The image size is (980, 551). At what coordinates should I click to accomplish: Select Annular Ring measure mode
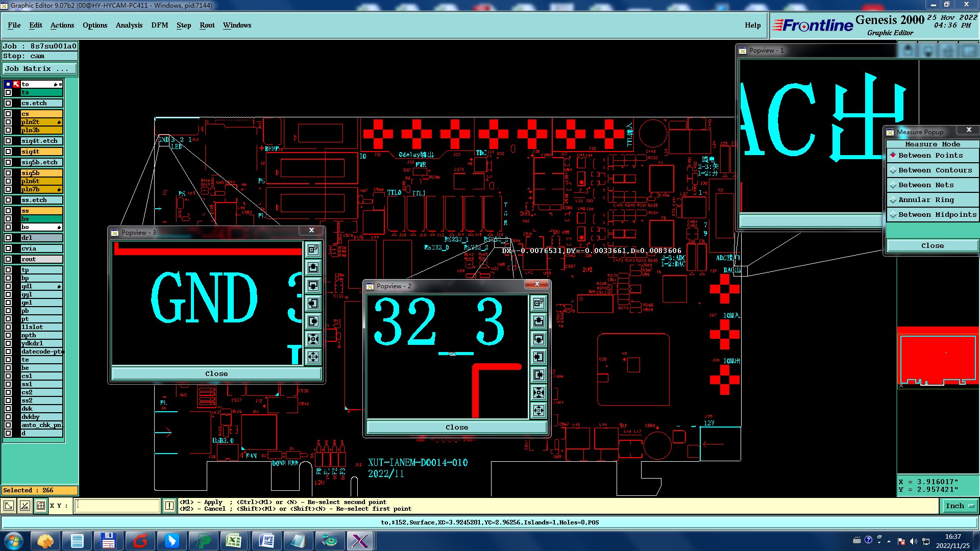click(x=925, y=200)
